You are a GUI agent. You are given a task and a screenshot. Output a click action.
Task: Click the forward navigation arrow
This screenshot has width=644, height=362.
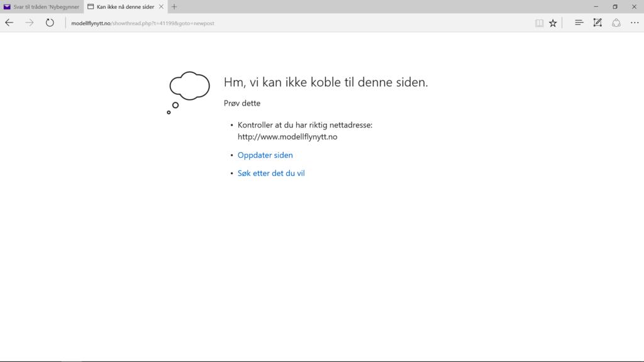(x=29, y=23)
